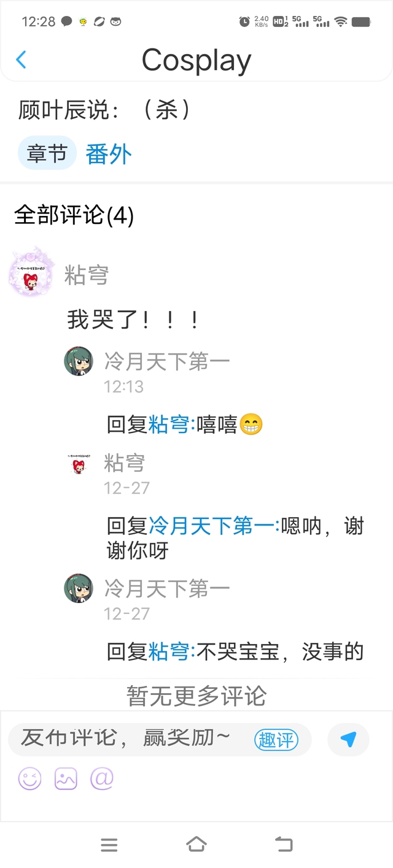Tap Android system back icon
The height and width of the screenshot is (868, 393).
point(284,845)
